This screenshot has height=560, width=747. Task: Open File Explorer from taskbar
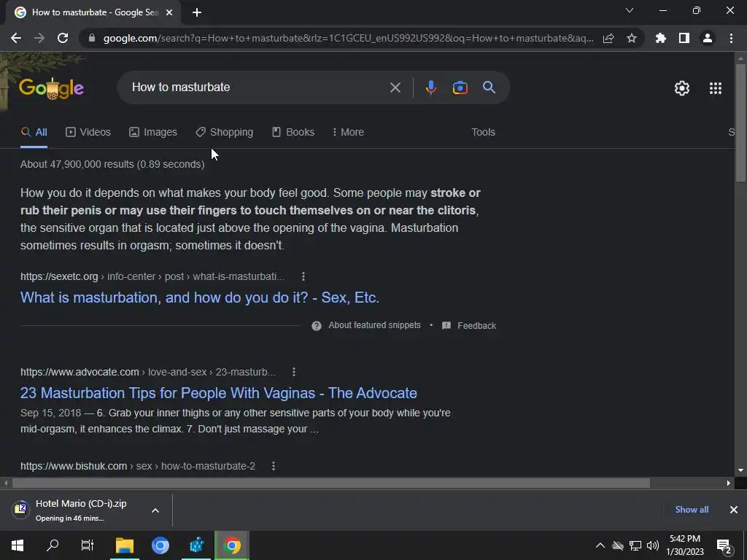click(x=125, y=545)
